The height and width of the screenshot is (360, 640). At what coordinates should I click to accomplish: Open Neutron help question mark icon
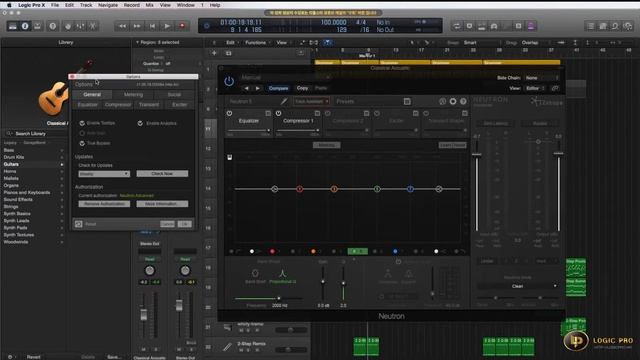(463, 101)
